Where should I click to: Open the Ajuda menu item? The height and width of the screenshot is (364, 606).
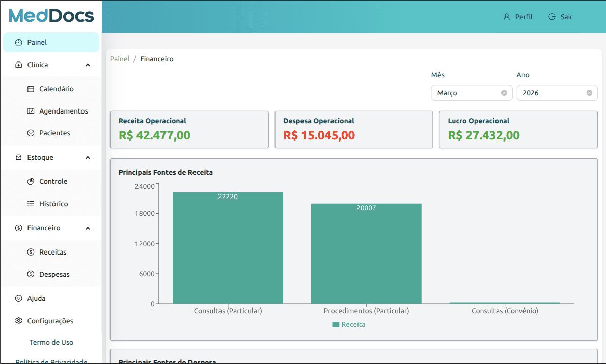(x=36, y=298)
